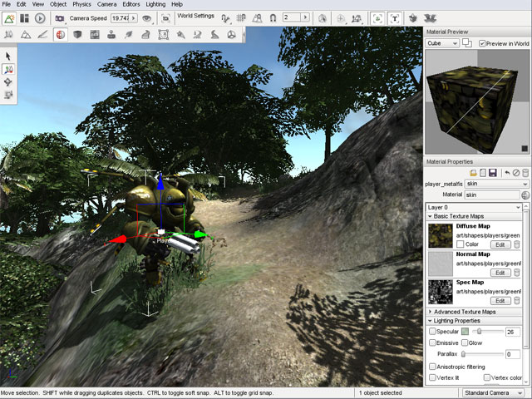
Task: Click the open material folder icon
Action: (x=472, y=172)
